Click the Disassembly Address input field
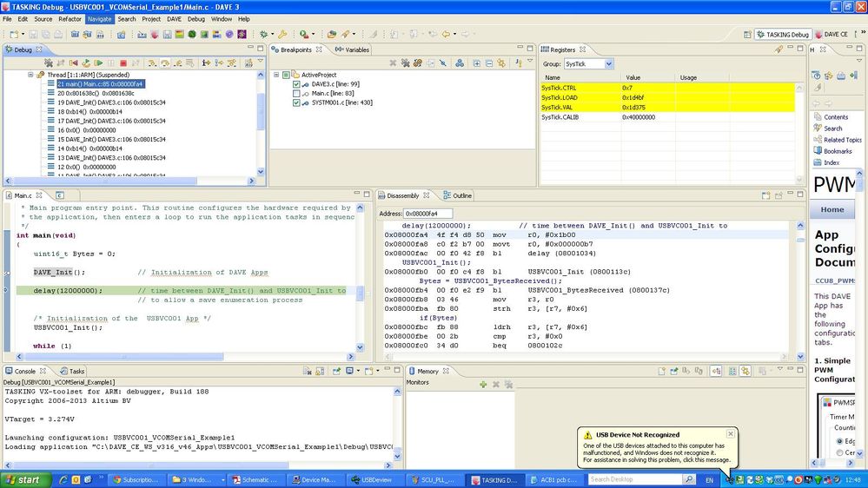This screenshot has height=488, width=868. 427,214
